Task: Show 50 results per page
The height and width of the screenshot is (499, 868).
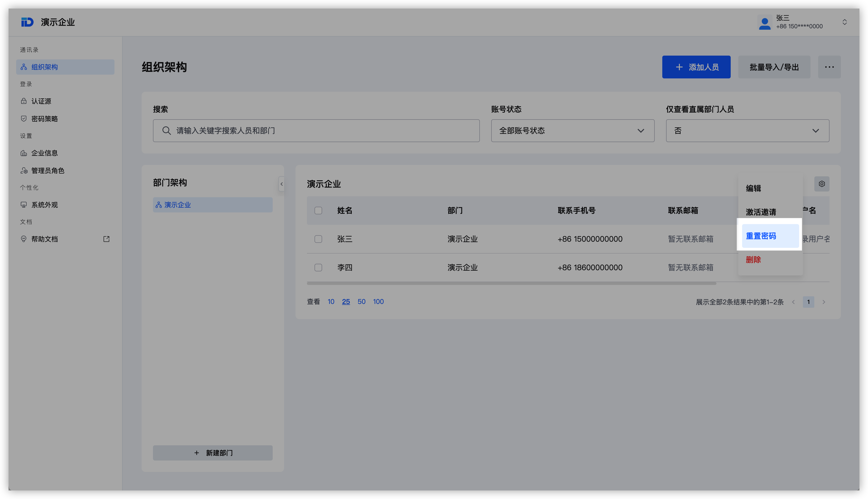Action: click(361, 302)
